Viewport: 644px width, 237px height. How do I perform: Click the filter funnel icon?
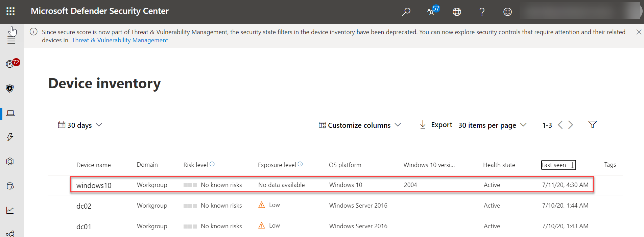point(592,124)
